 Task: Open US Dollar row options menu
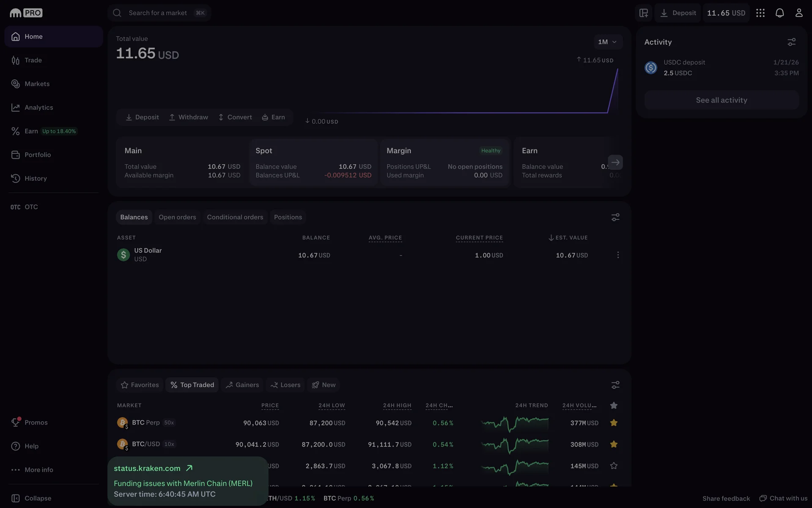(617, 255)
